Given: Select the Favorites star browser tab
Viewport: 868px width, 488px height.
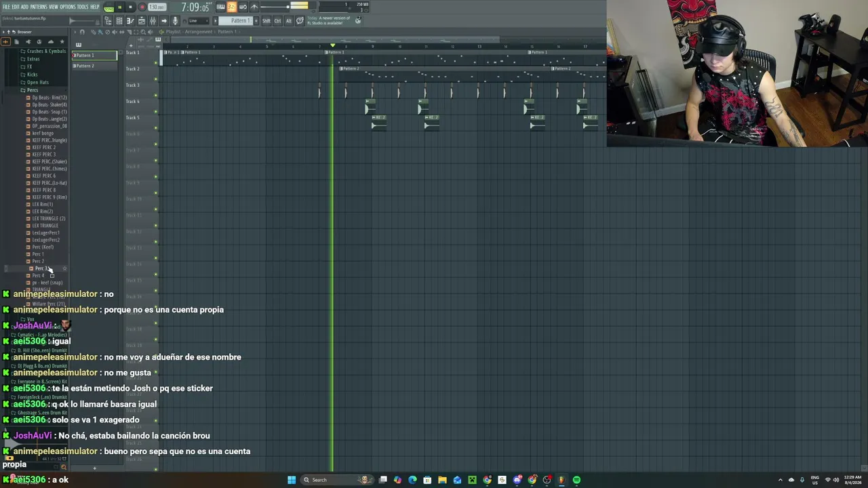Looking at the screenshot, I should [62, 41].
